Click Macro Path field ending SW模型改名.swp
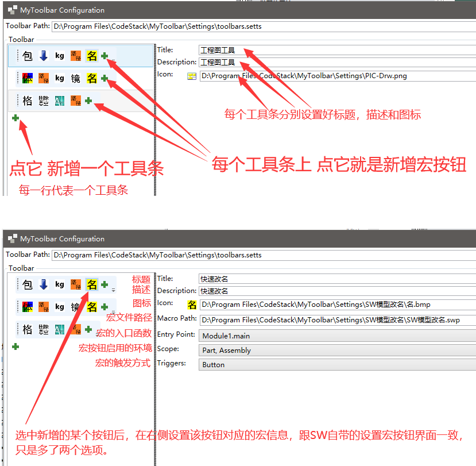This screenshot has width=476, height=466. (x=338, y=320)
